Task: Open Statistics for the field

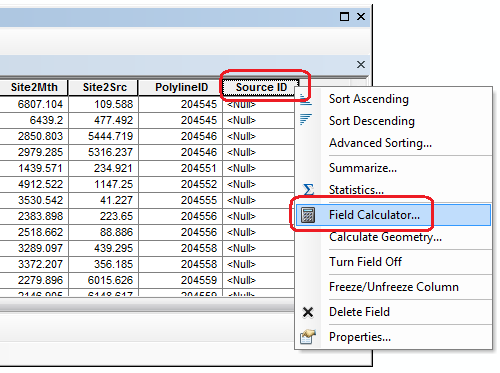Action: (356, 190)
